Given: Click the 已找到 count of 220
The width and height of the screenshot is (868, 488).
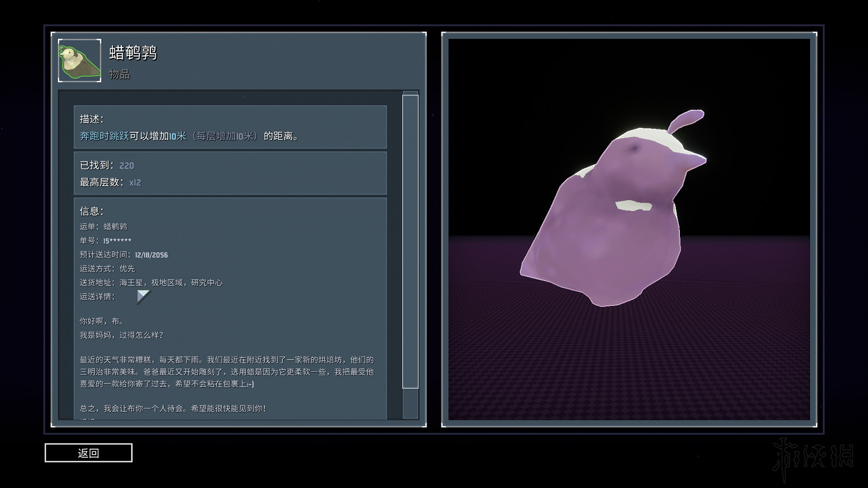Looking at the screenshot, I should 126,166.
